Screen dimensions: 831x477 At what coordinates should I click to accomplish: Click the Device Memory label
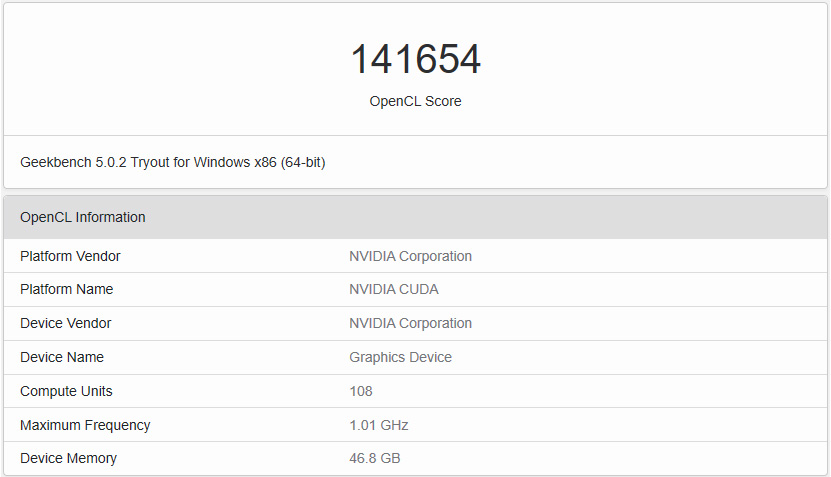68,458
